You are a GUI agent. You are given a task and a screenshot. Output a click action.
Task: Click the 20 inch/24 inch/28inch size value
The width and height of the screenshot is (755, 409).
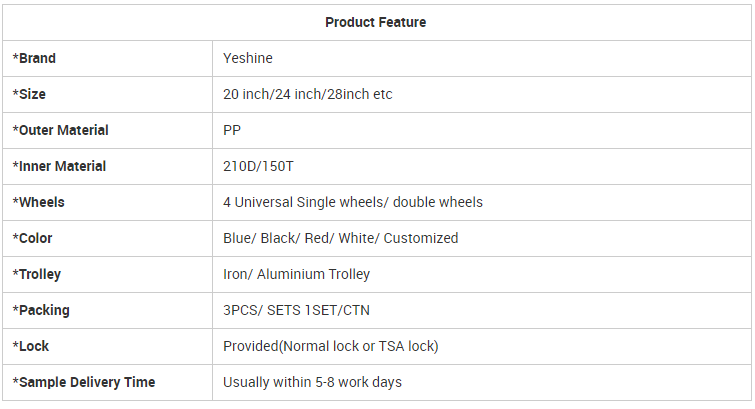point(308,94)
